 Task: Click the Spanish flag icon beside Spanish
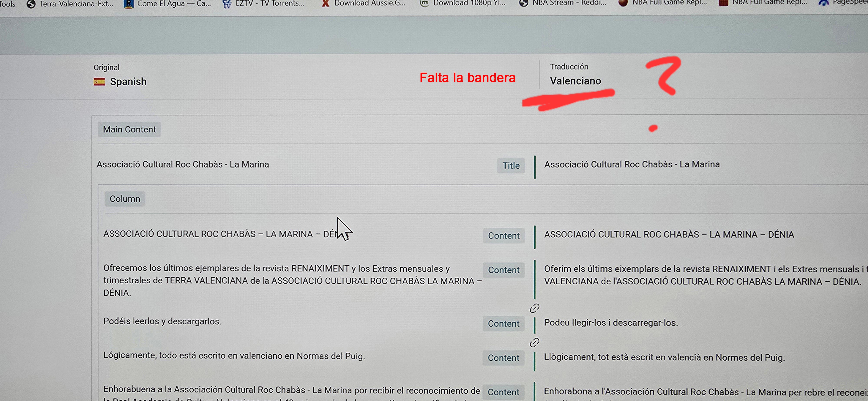point(99,82)
